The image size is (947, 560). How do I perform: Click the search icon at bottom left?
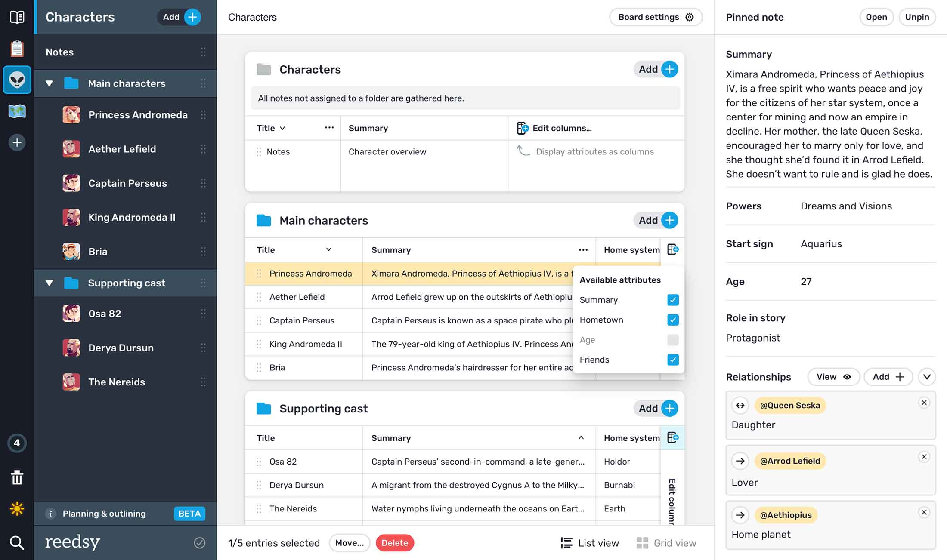coord(17,543)
